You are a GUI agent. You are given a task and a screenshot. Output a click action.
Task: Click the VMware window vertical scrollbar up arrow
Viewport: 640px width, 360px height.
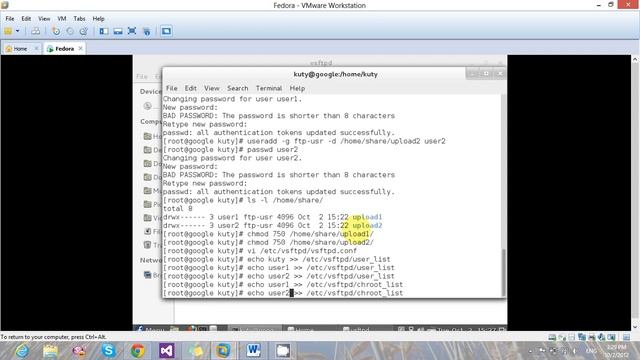click(x=635, y=60)
